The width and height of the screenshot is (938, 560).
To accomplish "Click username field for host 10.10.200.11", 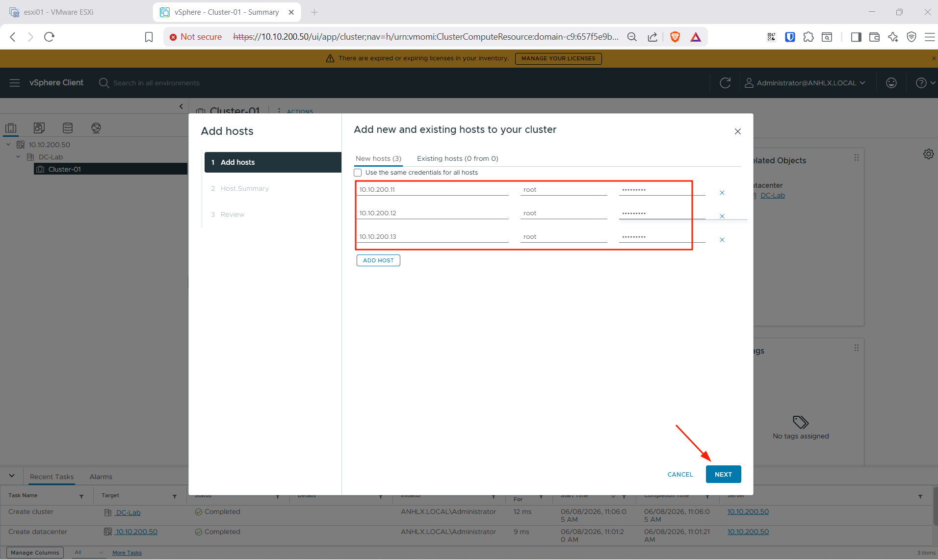I will click(564, 190).
